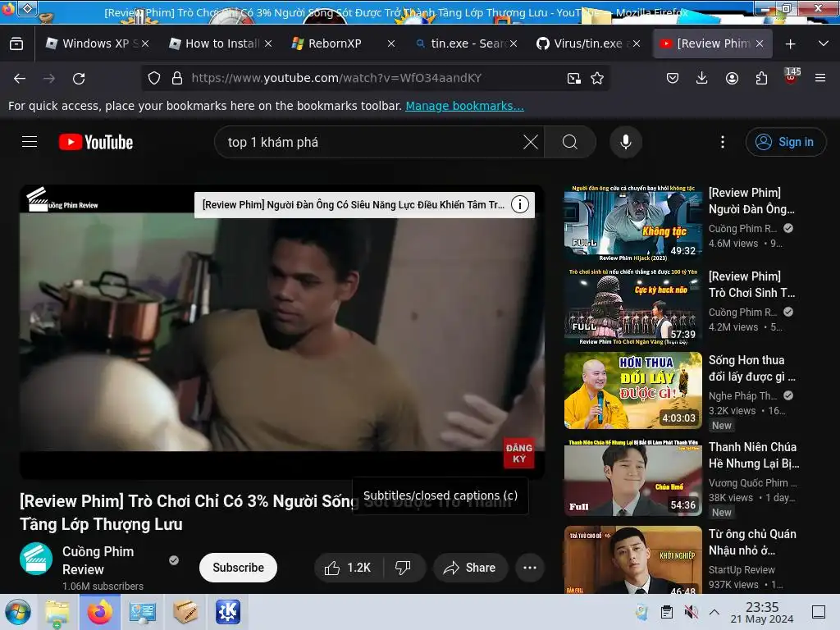
Task: Play the Không tặc Hijack review thumbnail
Action: [632, 223]
